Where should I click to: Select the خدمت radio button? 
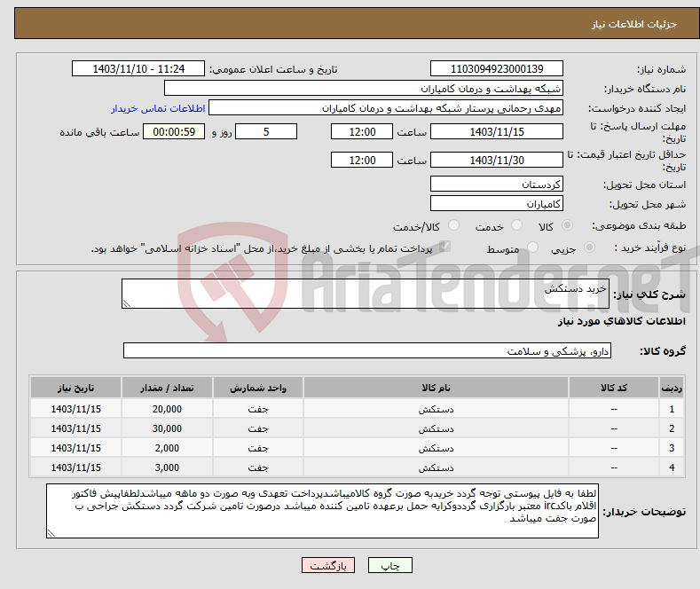516,225
